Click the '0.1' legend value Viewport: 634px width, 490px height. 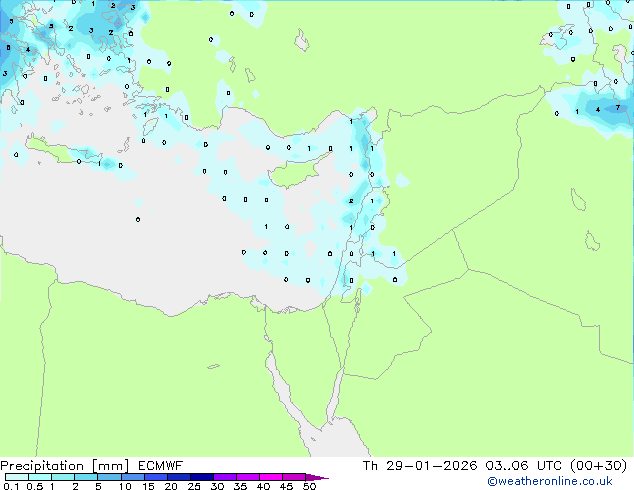pyautogui.click(x=11, y=486)
